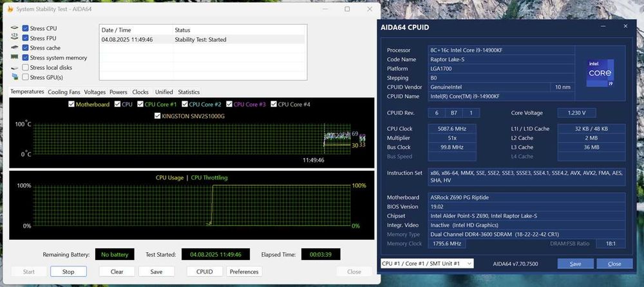Toggle CPU Core #1 temperature checkbox
Image resolution: width=644 pixels, height=287 pixels.
coord(140,104)
